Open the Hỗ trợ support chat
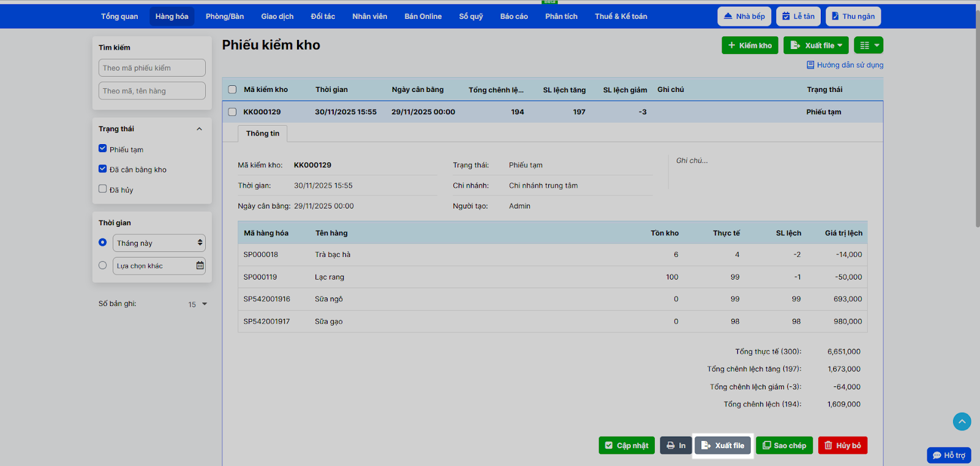 click(949, 455)
